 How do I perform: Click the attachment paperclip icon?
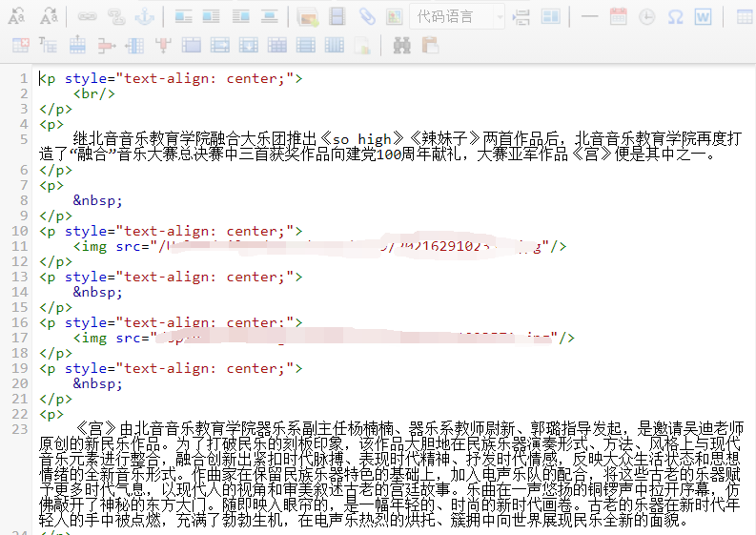coord(366,16)
